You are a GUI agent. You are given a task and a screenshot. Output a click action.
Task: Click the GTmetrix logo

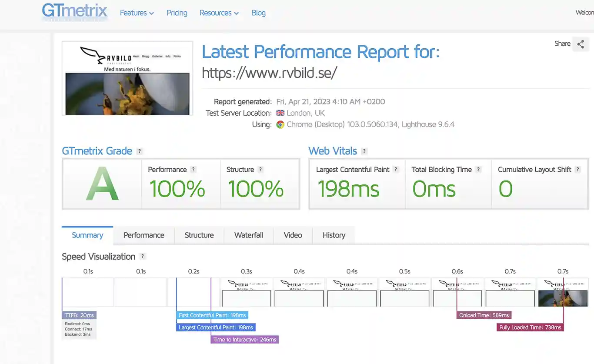[x=74, y=11]
